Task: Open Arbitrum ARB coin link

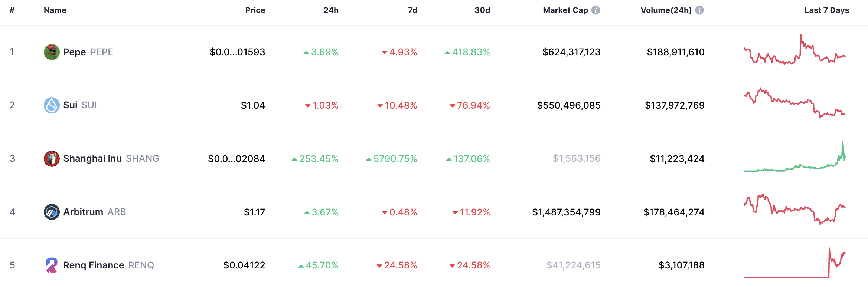Action: [x=94, y=212]
